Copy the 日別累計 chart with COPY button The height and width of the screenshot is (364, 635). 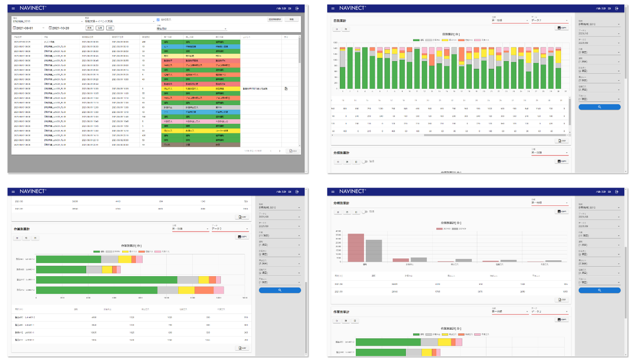pos(561,28)
